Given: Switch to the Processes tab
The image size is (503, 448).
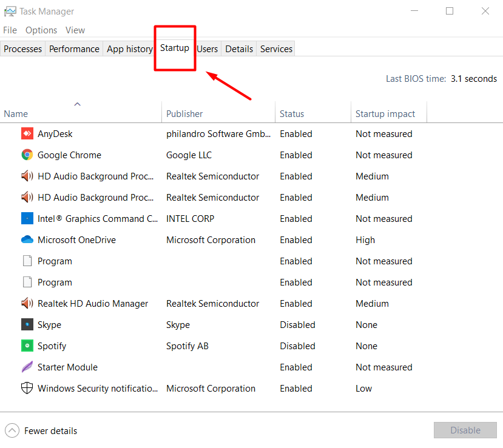Looking at the screenshot, I should point(23,48).
